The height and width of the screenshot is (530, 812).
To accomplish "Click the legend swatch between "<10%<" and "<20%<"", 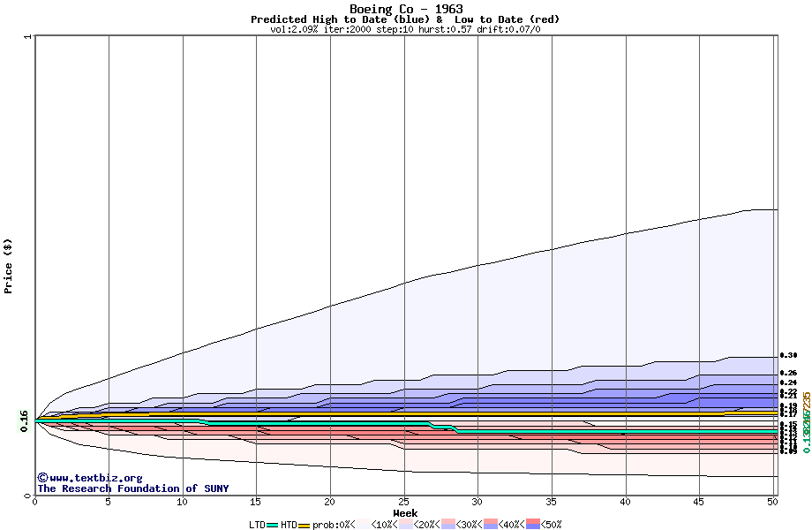I will click(x=405, y=525).
